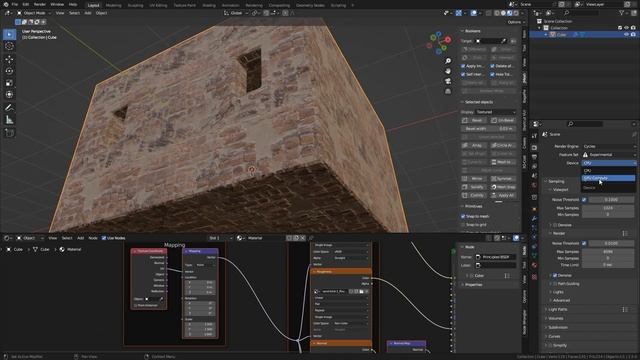This screenshot has height=360, width=640.
Task: Adjust Viewport Max Samples field
Action: coord(609,208)
